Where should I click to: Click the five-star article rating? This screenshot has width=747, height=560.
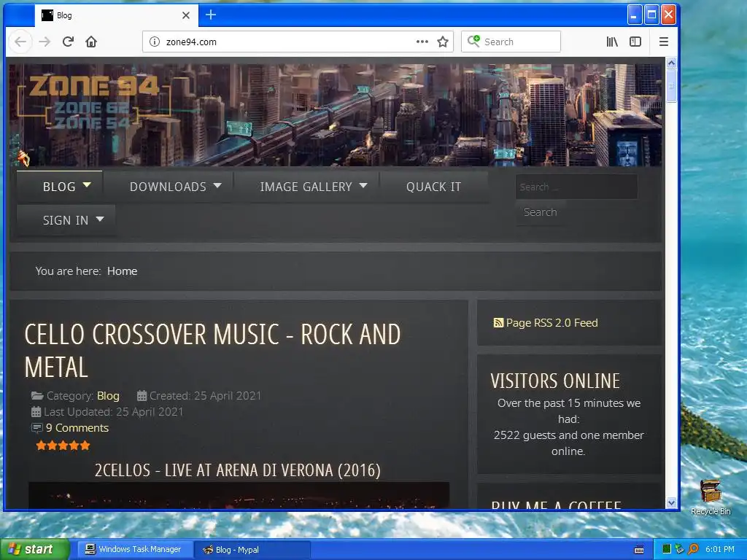[x=63, y=446]
